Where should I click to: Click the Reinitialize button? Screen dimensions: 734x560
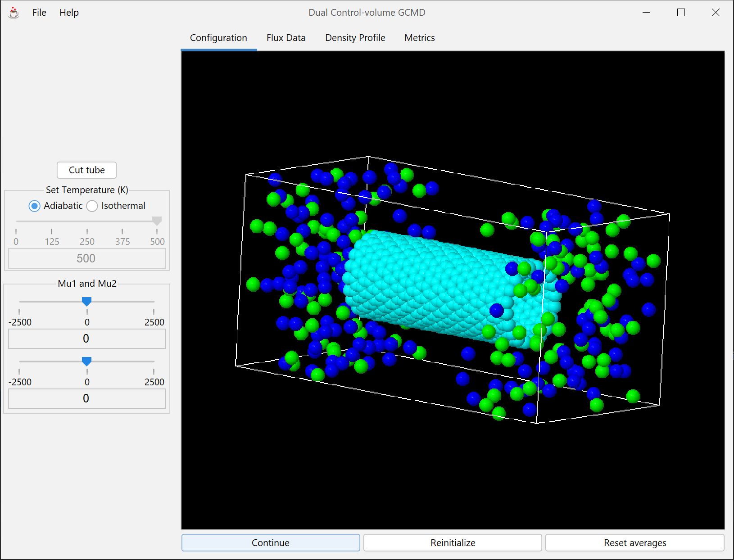tap(453, 542)
